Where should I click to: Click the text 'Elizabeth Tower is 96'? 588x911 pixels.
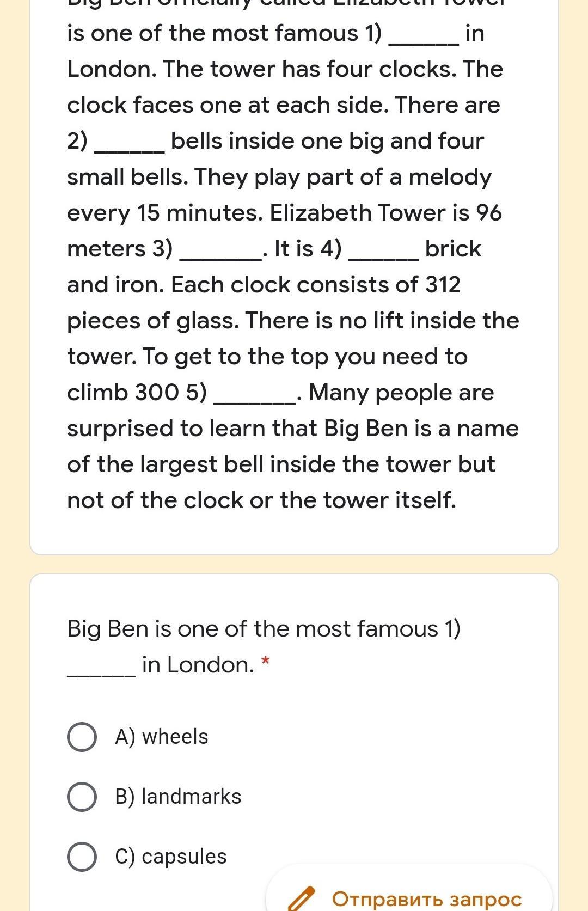(x=385, y=213)
